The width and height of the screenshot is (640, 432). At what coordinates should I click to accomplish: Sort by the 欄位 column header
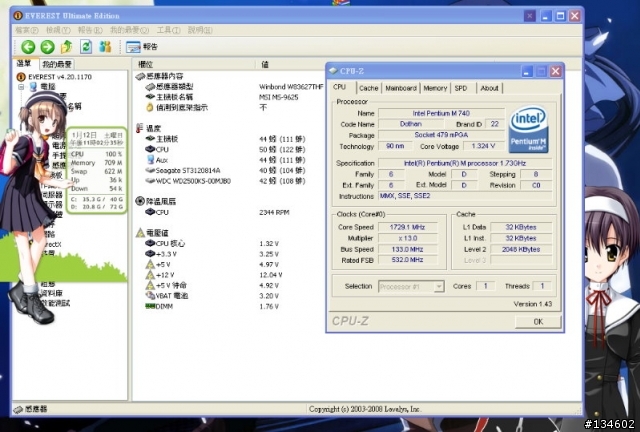tap(194, 64)
